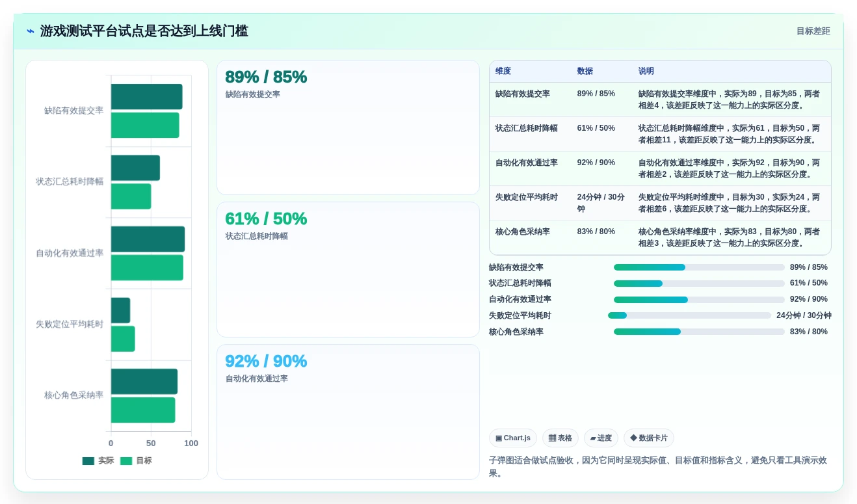Click chart axis label 缺陷有效提交率

pos(73,111)
